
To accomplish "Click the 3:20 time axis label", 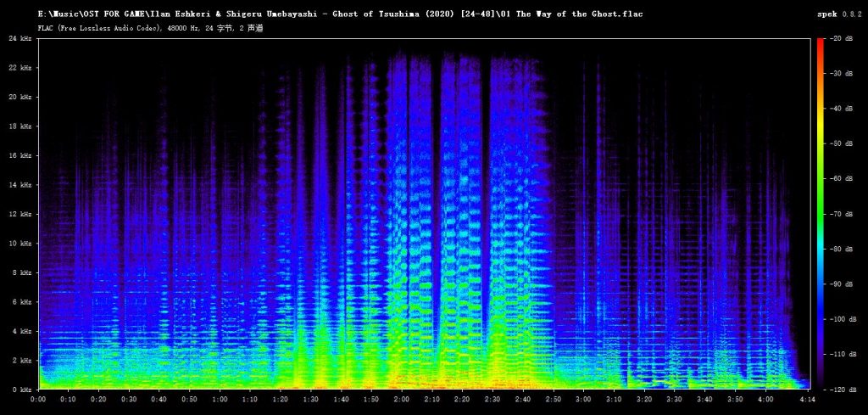I will [x=644, y=399].
